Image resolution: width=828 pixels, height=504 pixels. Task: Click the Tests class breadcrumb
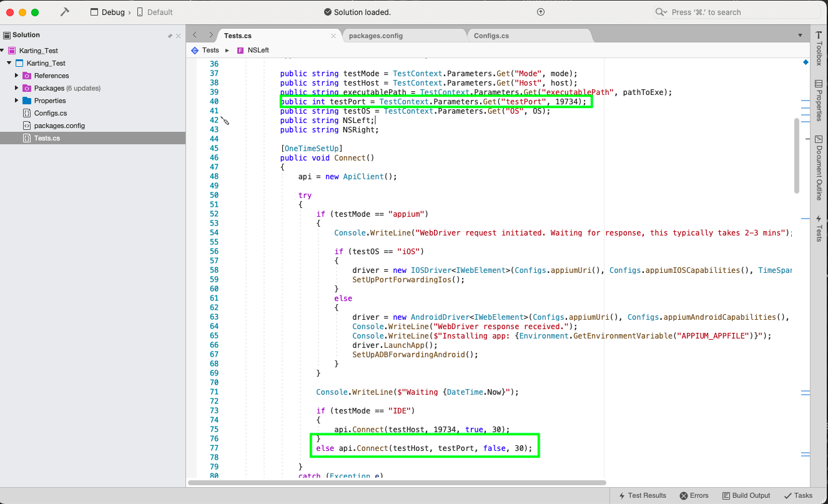pyautogui.click(x=210, y=50)
